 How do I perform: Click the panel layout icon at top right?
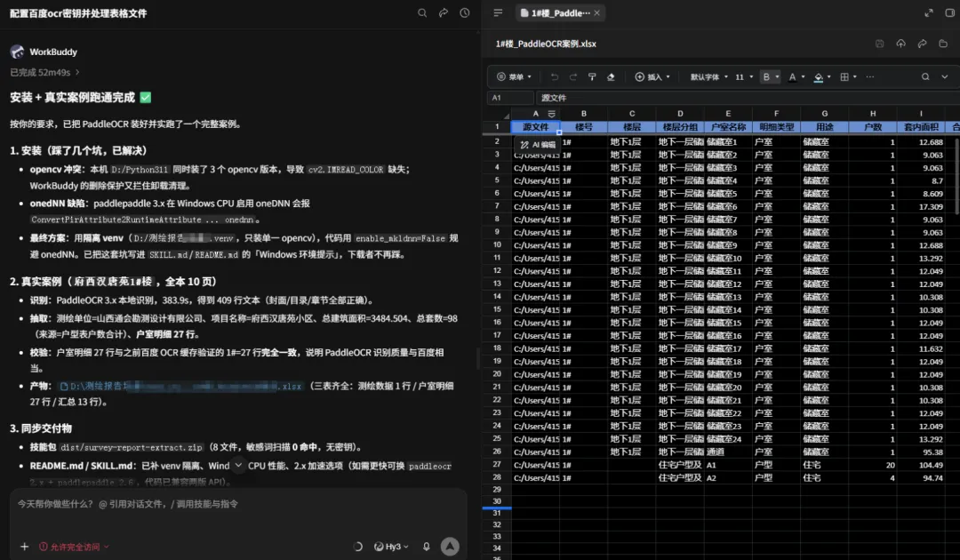tap(949, 12)
